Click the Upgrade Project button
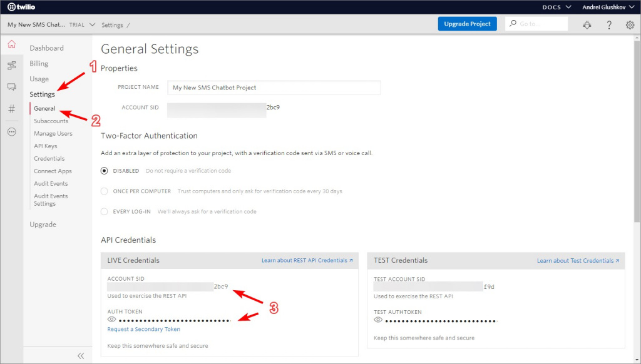The image size is (641, 364). [467, 24]
